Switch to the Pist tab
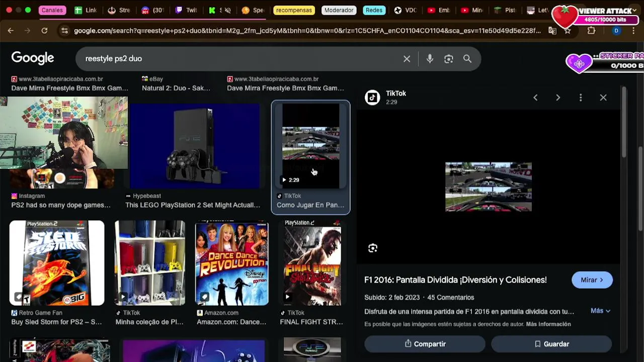644x362 pixels. click(x=505, y=10)
